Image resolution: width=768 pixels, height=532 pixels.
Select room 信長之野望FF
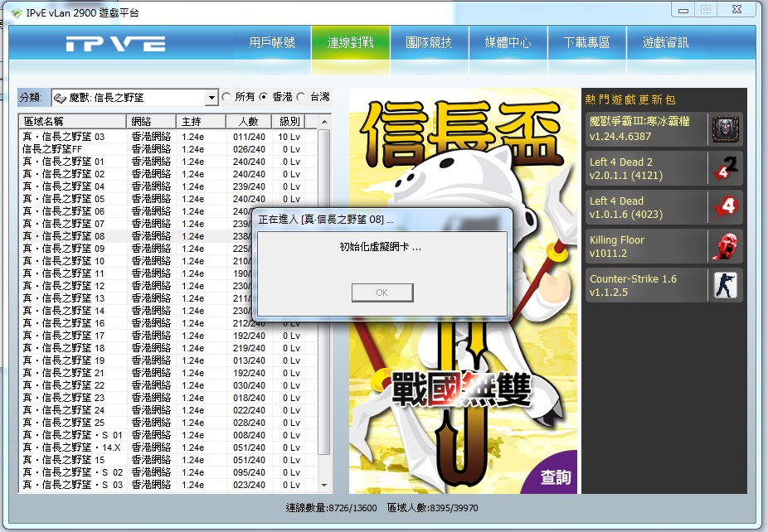168,149
